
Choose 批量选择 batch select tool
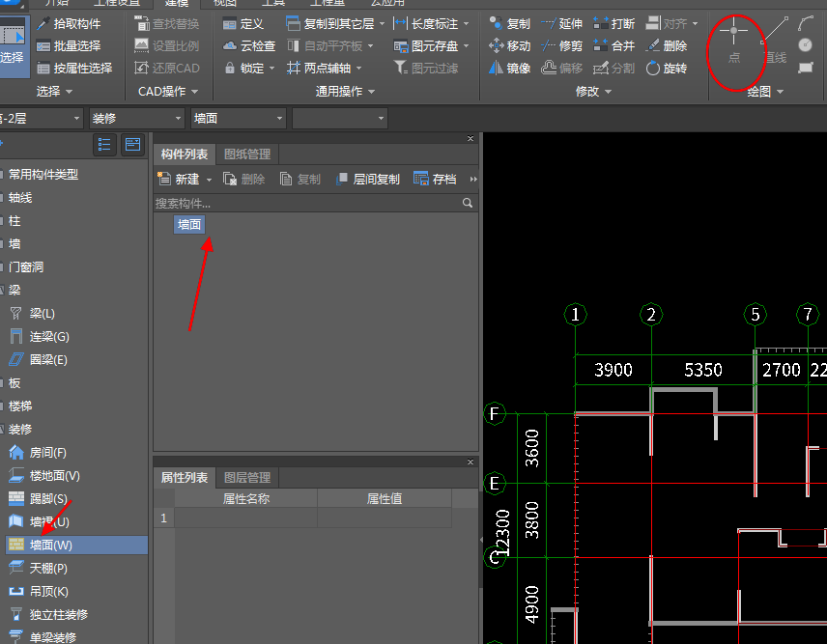69,45
